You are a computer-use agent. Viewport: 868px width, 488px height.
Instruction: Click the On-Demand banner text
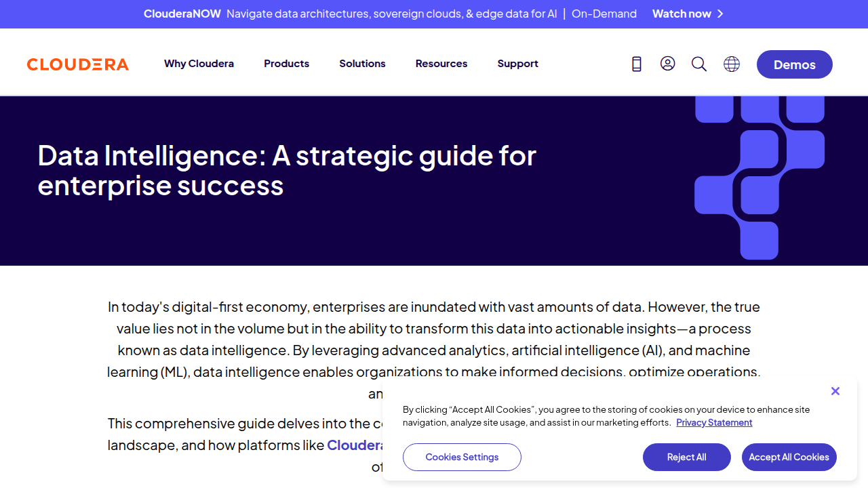click(604, 14)
